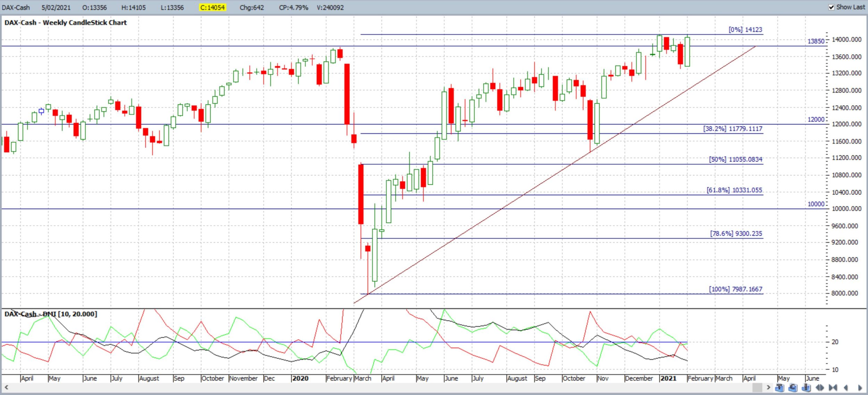Click the horizontal scrollbar thumb

point(757,387)
